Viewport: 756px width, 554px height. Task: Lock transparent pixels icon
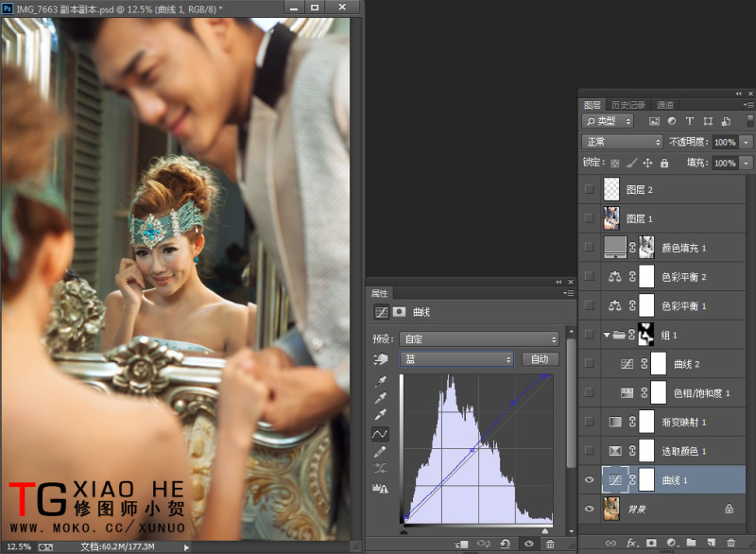point(615,163)
